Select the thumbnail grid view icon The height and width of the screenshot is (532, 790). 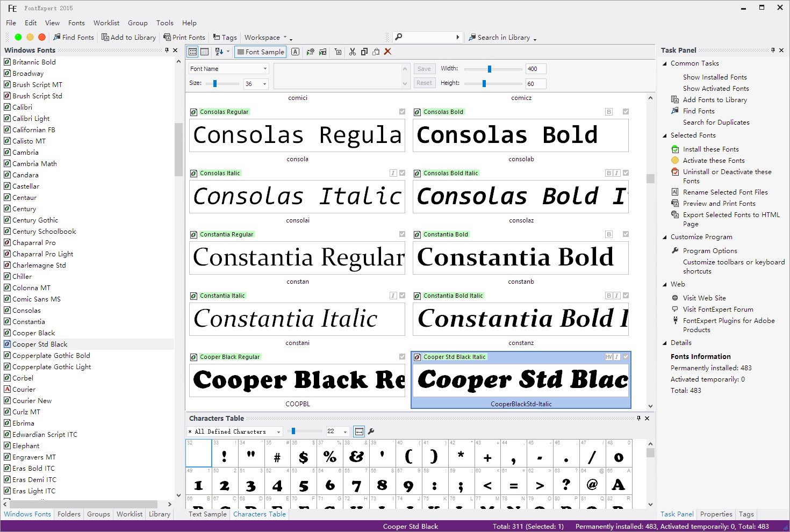pyautogui.click(x=193, y=52)
